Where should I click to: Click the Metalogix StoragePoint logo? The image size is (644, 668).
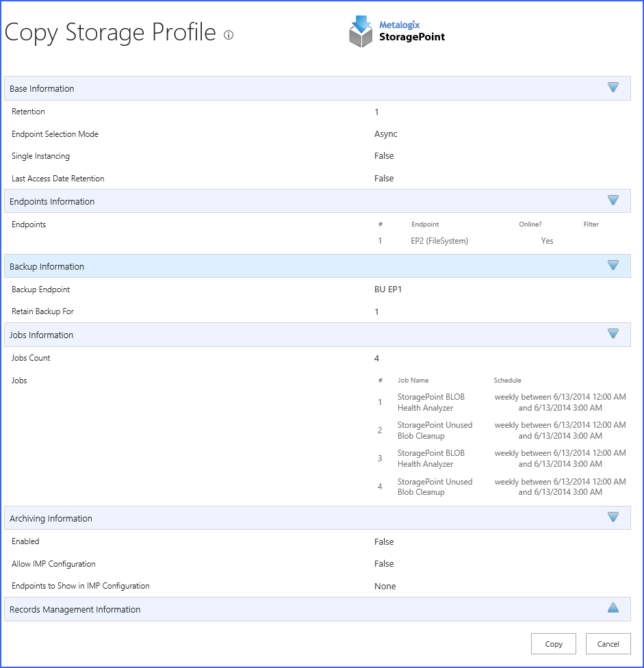point(397,31)
